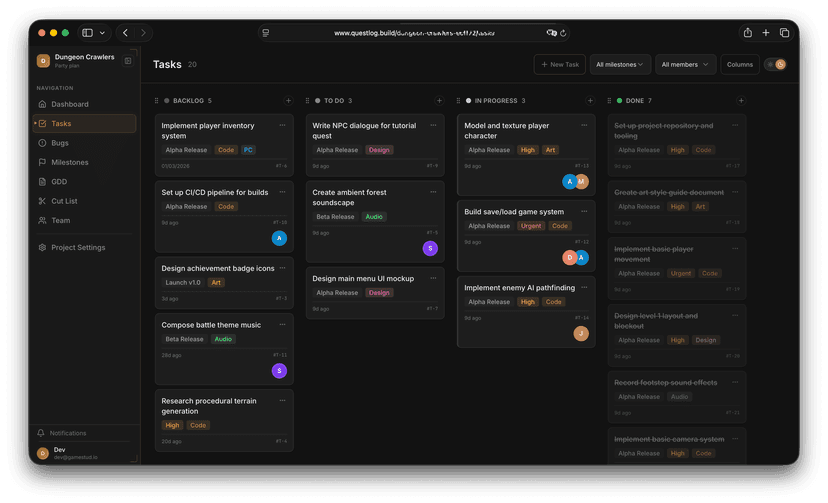This screenshot has height=503, width=828.
Task: Open options for Research procedural terrain generation card
Action: (283, 401)
